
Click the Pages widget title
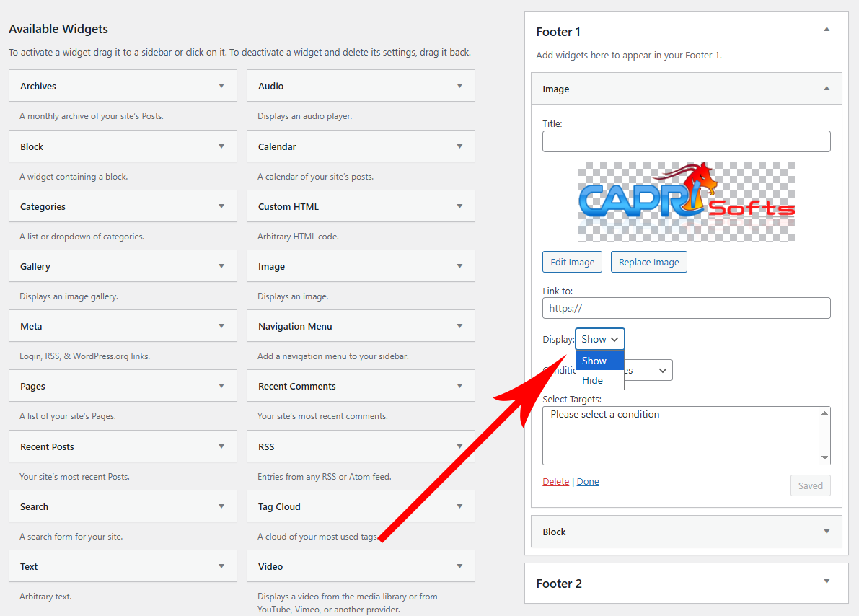(32, 387)
